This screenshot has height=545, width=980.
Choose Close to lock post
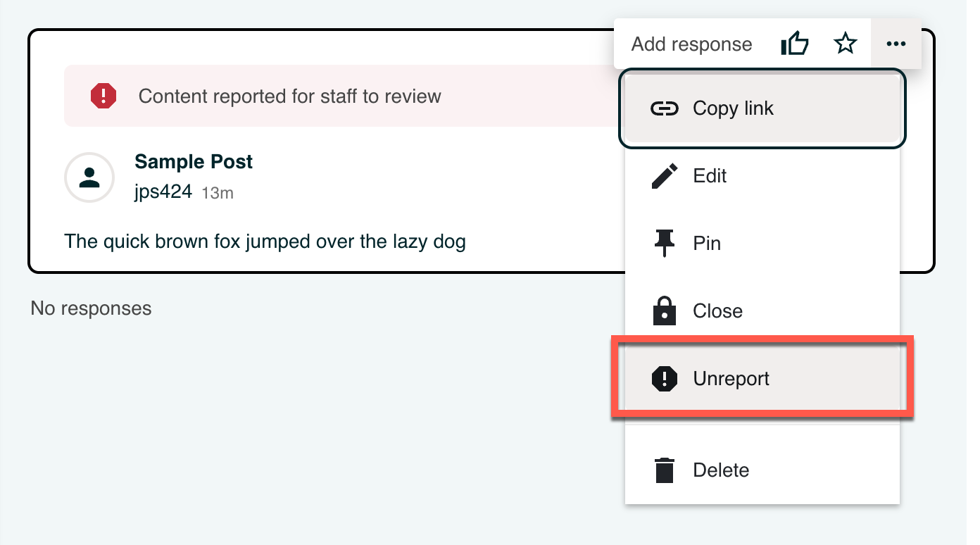point(717,311)
